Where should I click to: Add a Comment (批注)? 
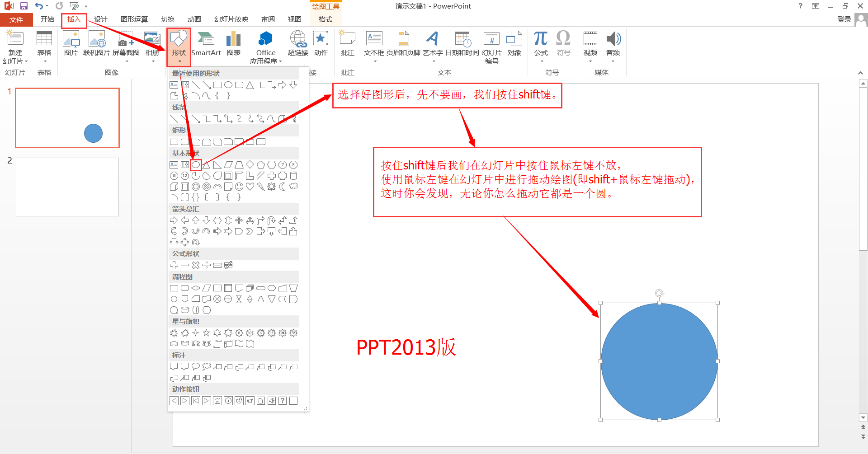(x=347, y=44)
